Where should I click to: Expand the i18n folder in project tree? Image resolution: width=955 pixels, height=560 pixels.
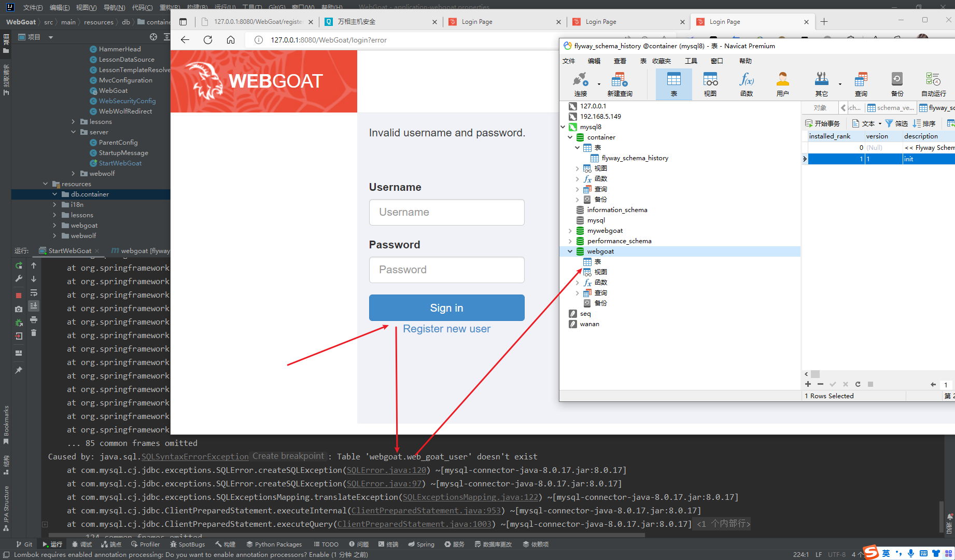[54, 205]
